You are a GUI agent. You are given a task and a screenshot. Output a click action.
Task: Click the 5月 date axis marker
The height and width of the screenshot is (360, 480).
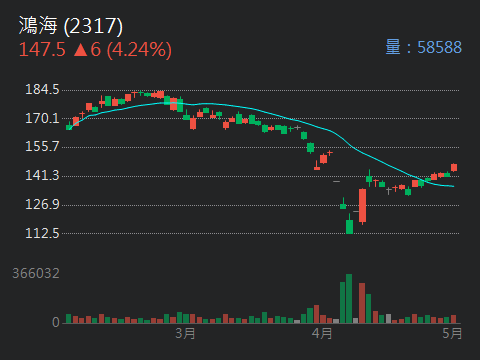[452, 333]
